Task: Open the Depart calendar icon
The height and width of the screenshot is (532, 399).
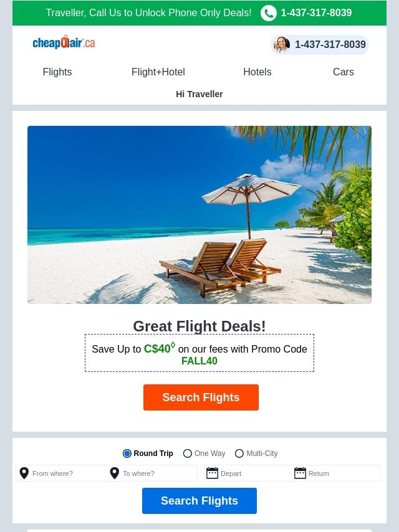Action: [212, 473]
